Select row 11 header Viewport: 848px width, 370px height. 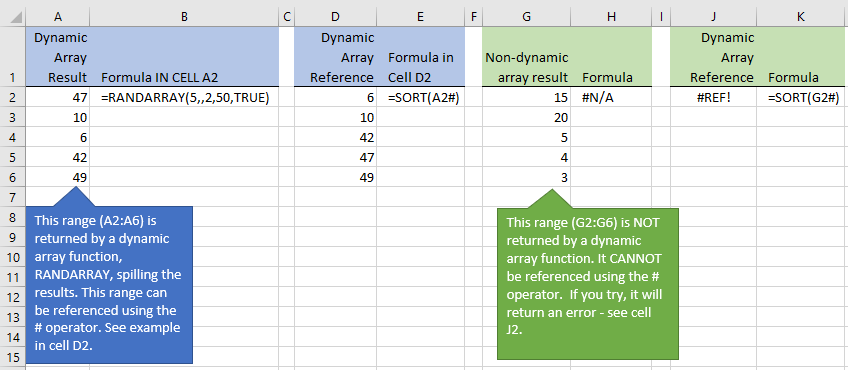(x=13, y=277)
